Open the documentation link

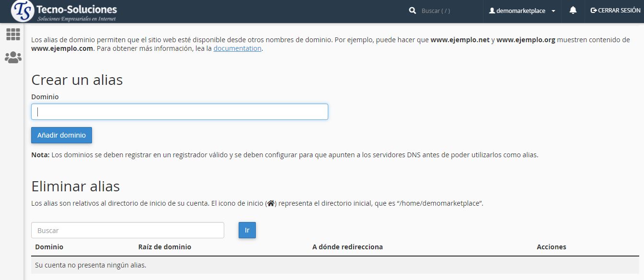pos(237,48)
